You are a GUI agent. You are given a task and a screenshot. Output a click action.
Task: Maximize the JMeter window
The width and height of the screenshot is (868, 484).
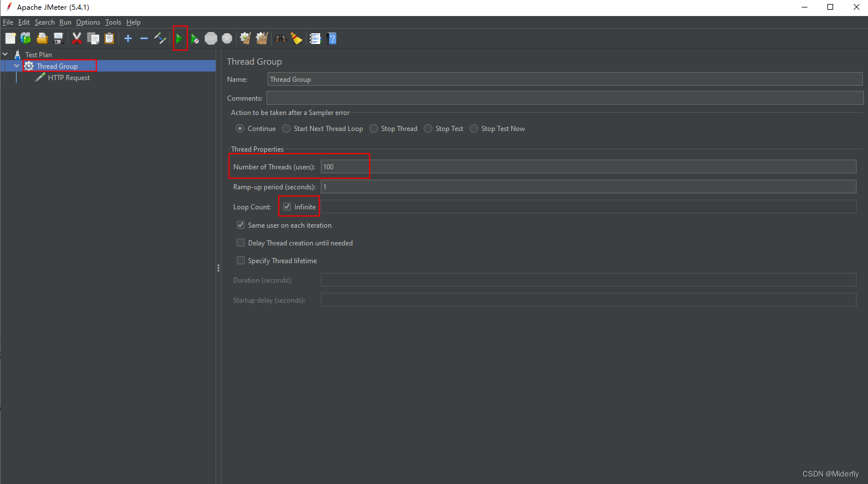(x=830, y=7)
